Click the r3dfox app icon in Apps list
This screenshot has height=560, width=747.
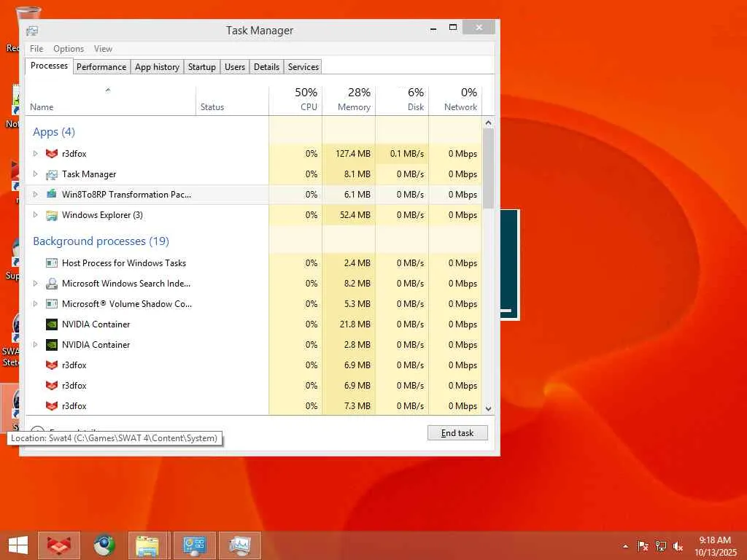point(52,153)
